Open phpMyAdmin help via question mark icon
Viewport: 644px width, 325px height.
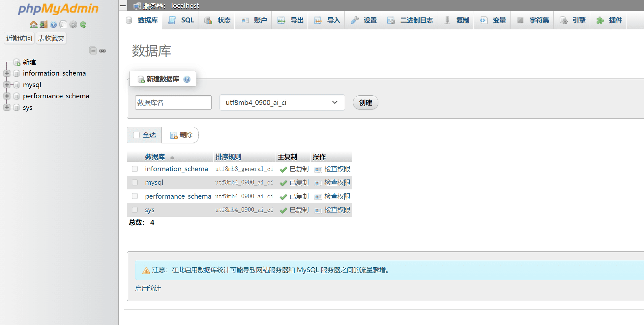tap(53, 24)
